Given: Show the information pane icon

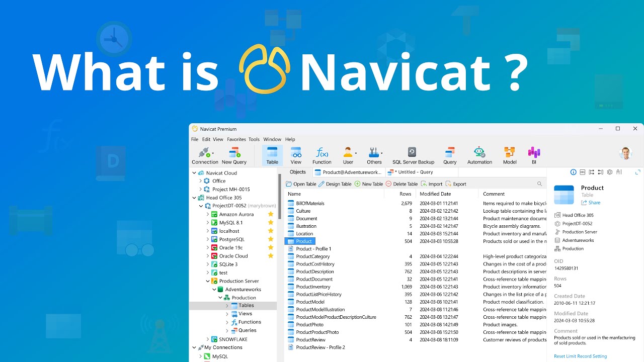Looking at the screenshot, I should click(x=573, y=172).
